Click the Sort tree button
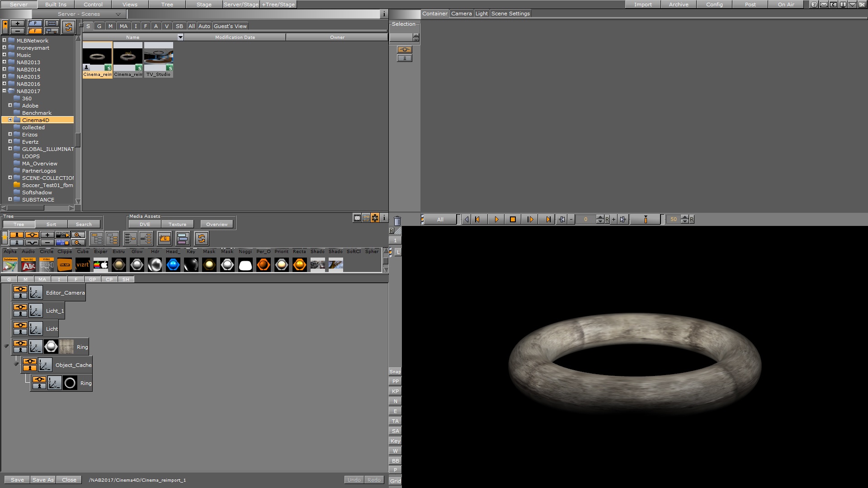The image size is (868, 488). click(52, 224)
